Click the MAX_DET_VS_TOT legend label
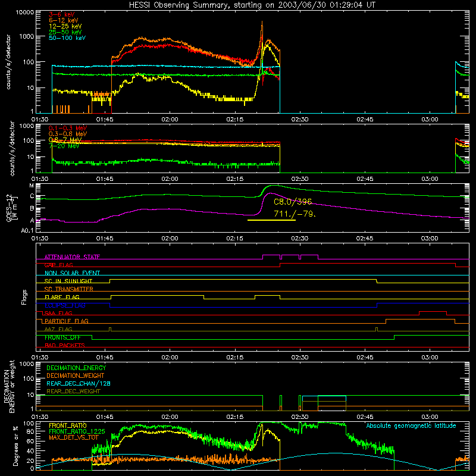The image size is (476, 476). (x=74, y=437)
